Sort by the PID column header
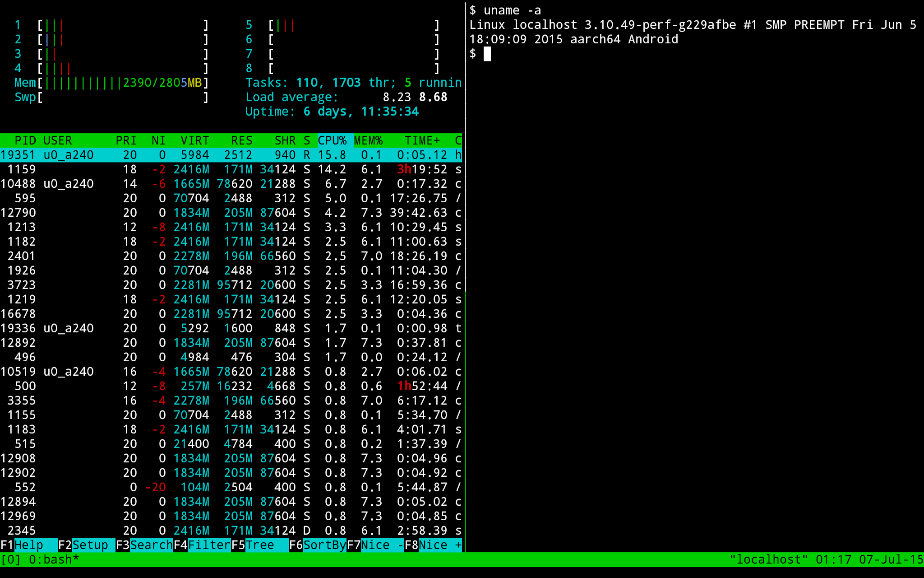Screen dimensions: 924x578 (25, 140)
